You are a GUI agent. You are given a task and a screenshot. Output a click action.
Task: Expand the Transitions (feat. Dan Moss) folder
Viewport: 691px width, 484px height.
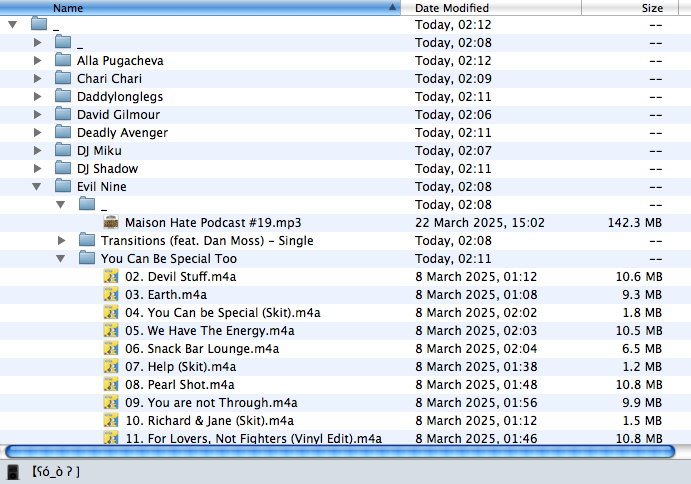coord(61,241)
